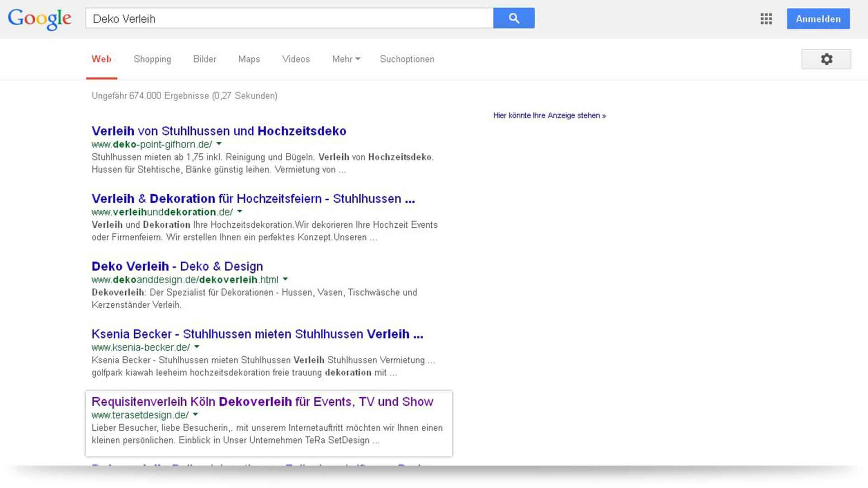
Task: Expand arrow next to www.ksenia-becker.de
Action: (x=197, y=347)
